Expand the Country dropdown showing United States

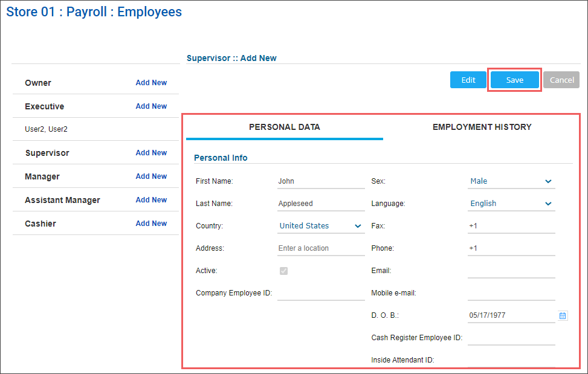tap(321, 226)
